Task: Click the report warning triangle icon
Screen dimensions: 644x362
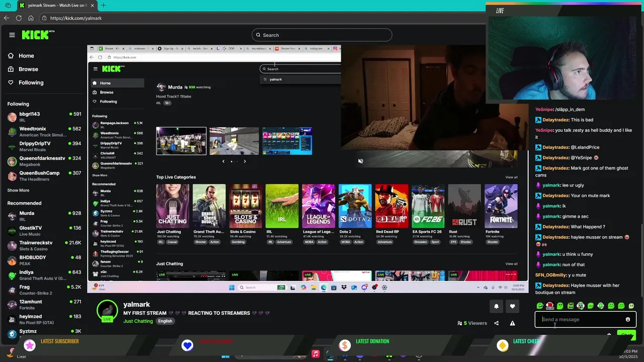Action: tap(512, 323)
